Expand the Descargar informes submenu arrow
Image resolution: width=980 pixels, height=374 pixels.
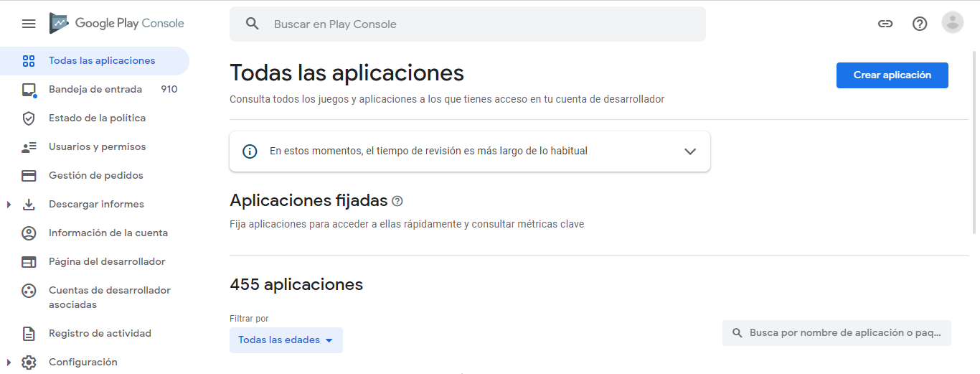pos(9,205)
